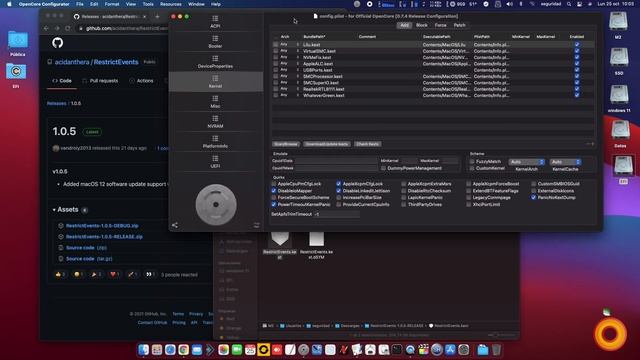Switch to the Block tab
The height and width of the screenshot is (360, 640).
[422, 25]
